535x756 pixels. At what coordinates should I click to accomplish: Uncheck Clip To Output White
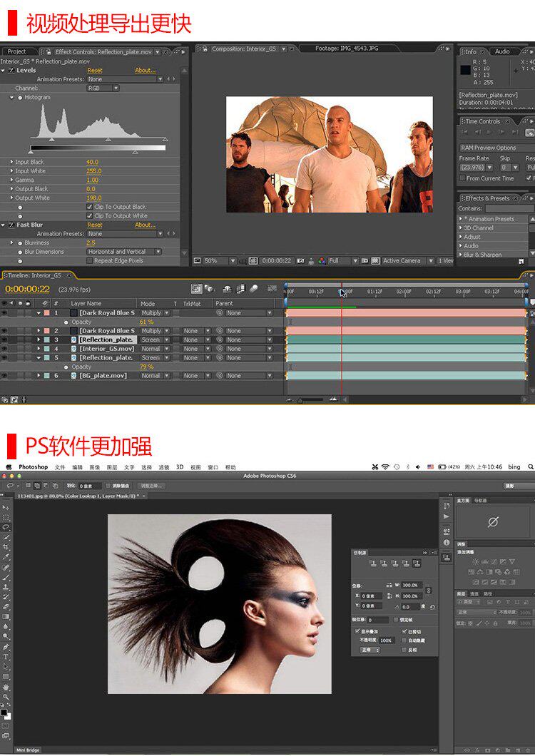point(89,216)
